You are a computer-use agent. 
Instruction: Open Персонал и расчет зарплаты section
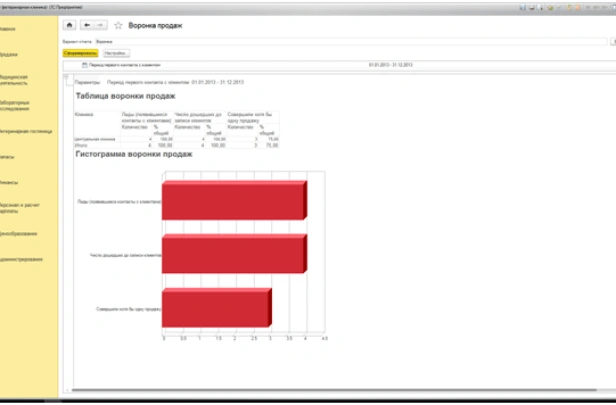(20, 208)
